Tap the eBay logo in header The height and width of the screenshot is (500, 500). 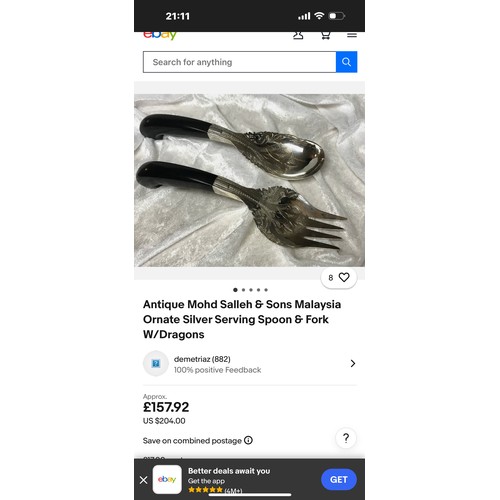click(160, 36)
